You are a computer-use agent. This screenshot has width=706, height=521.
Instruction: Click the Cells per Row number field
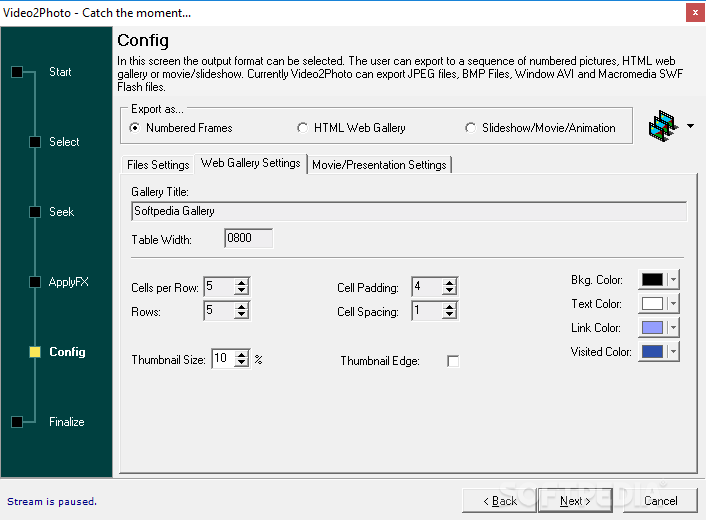tap(219, 286)
